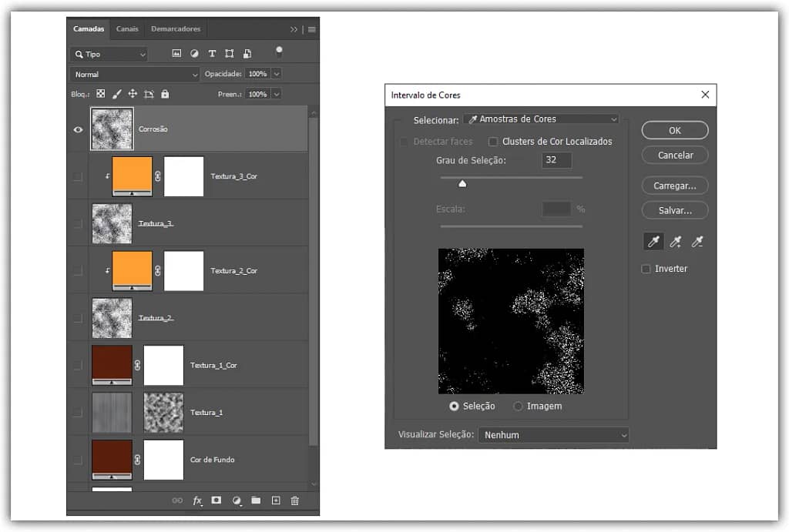
Task: Open the blend mode Normal dropdown
Action: tap(135, 75)
